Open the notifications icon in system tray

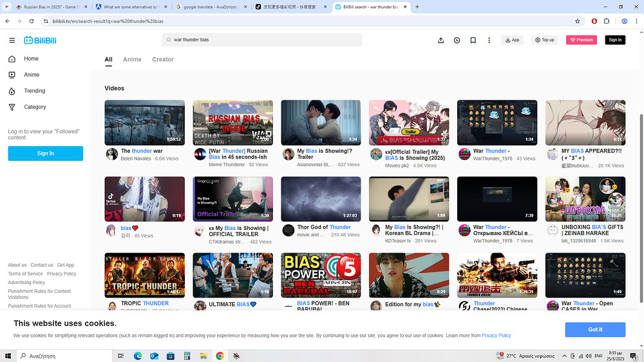[x=633, y=356]
